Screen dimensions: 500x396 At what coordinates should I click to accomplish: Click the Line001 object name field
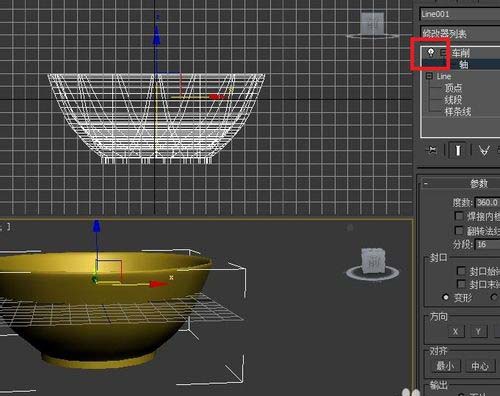point(460,14)
